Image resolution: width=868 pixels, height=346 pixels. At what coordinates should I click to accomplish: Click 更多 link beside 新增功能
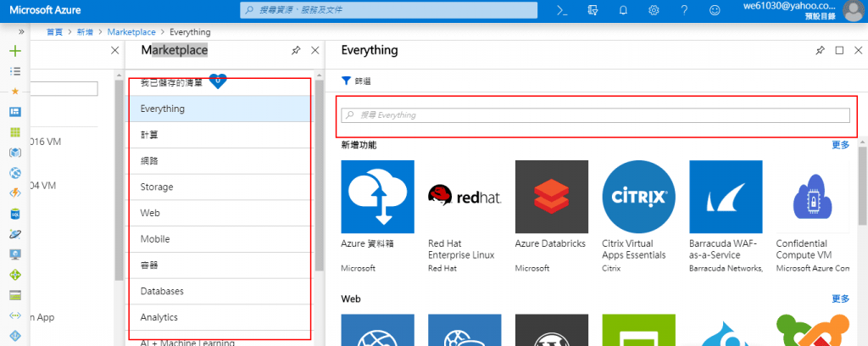coord(840,145)
